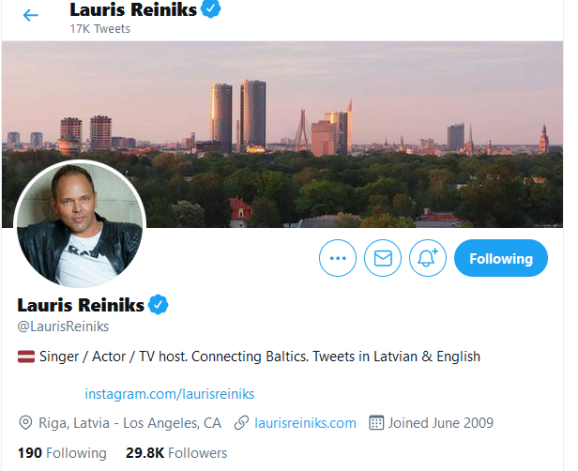Click verified badge next to header name
Screen dimensions: 578x471
point(211,9)
